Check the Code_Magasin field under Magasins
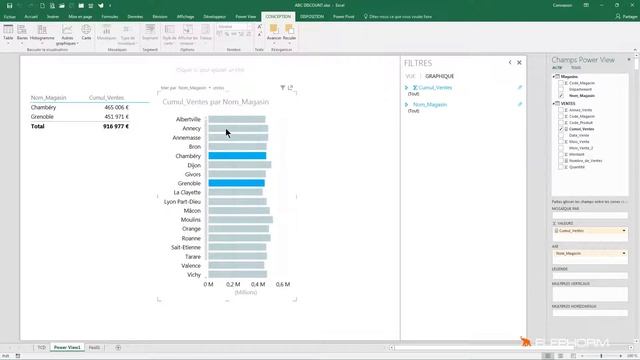Viewport: 640px width, 360px height. coord(561,83)
